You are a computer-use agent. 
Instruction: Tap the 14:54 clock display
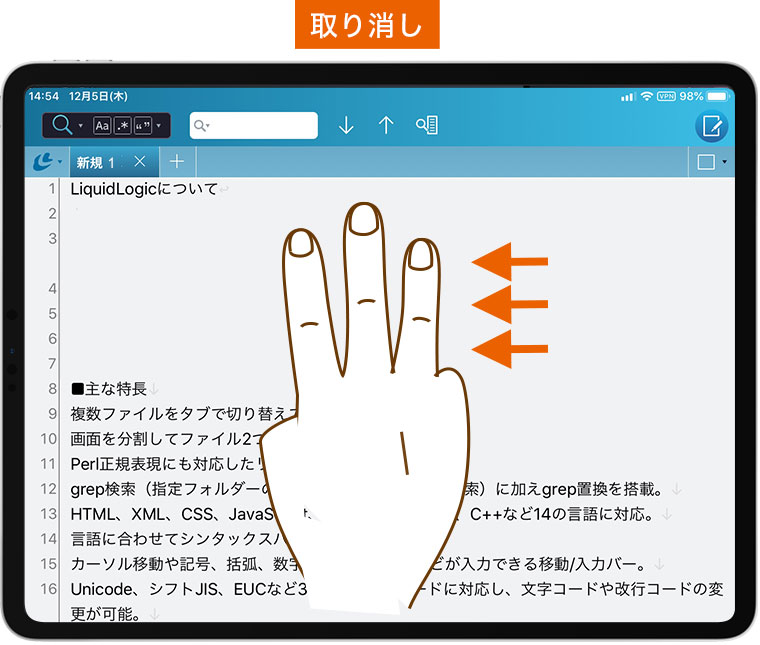[44, 96]
